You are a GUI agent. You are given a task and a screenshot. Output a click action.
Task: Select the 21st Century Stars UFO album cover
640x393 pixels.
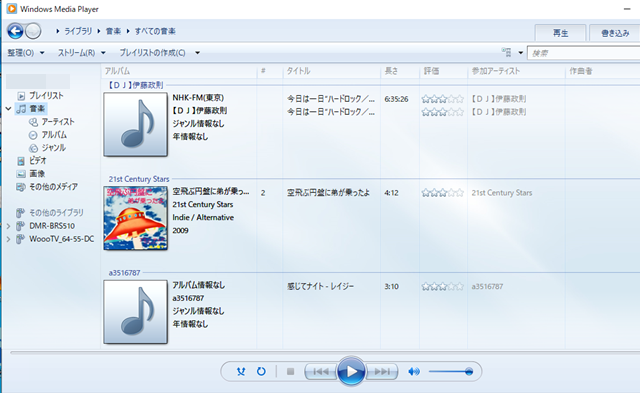[136, 218]
